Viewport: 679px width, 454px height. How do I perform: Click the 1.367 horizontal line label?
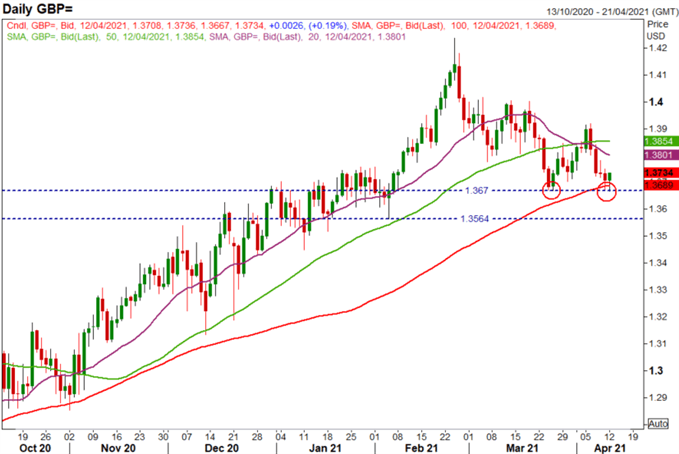(x=477, y=190)
